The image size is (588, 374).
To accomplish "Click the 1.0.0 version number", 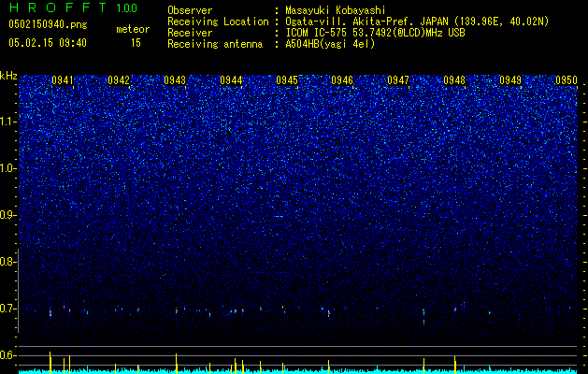I will [x=127, y=7].
